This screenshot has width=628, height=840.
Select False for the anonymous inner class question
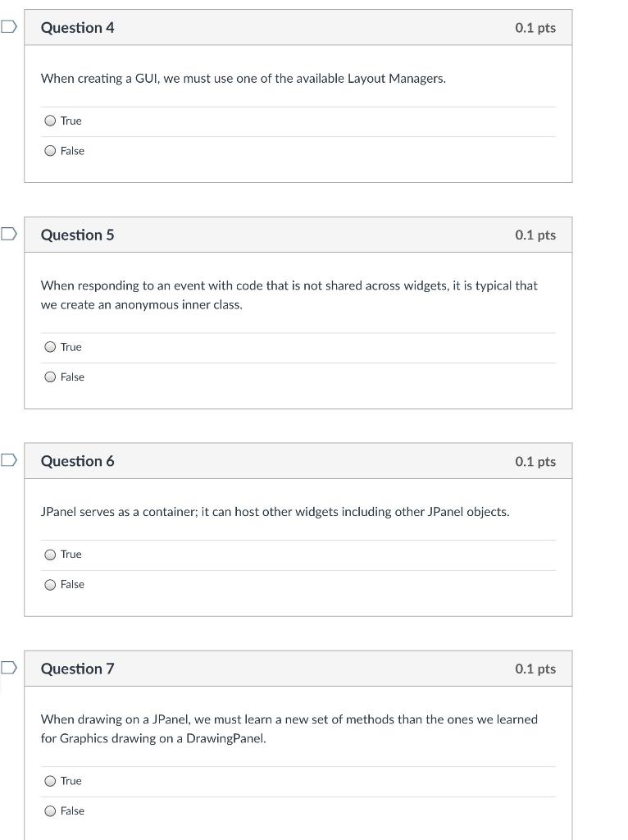click(50, 377)
